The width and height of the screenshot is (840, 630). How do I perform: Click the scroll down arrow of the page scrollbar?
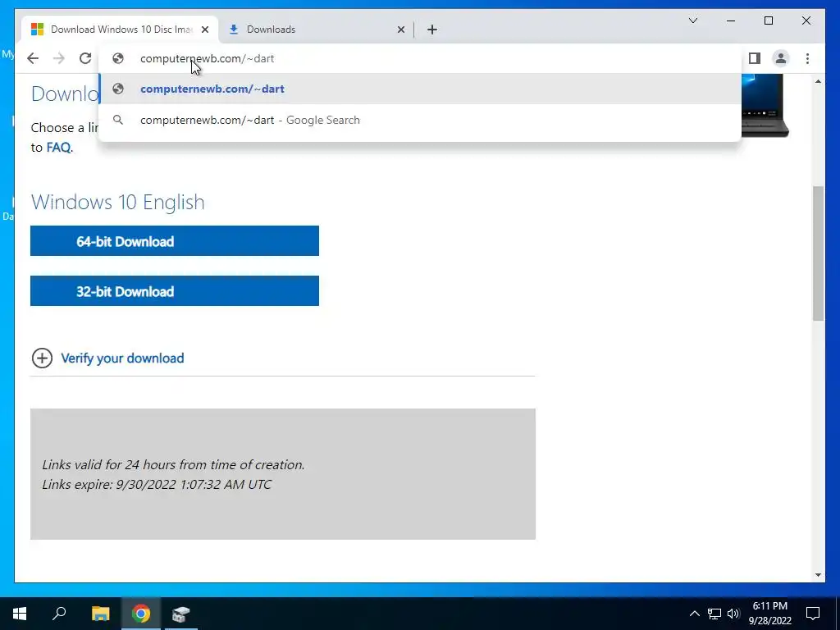click(818, 575)
